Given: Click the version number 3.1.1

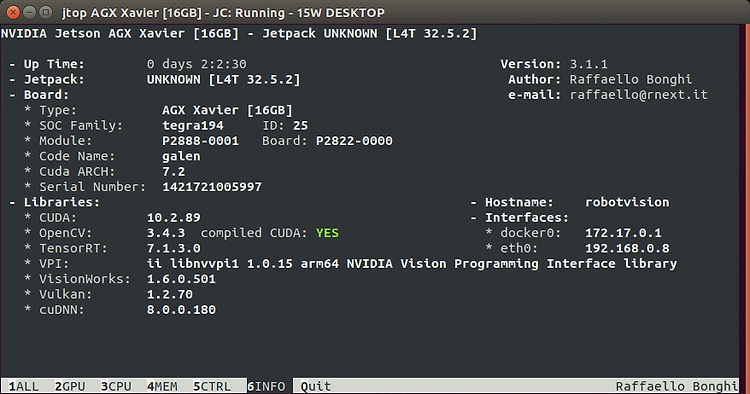Looking at the screenshot, I should click(x=588, y=64).
